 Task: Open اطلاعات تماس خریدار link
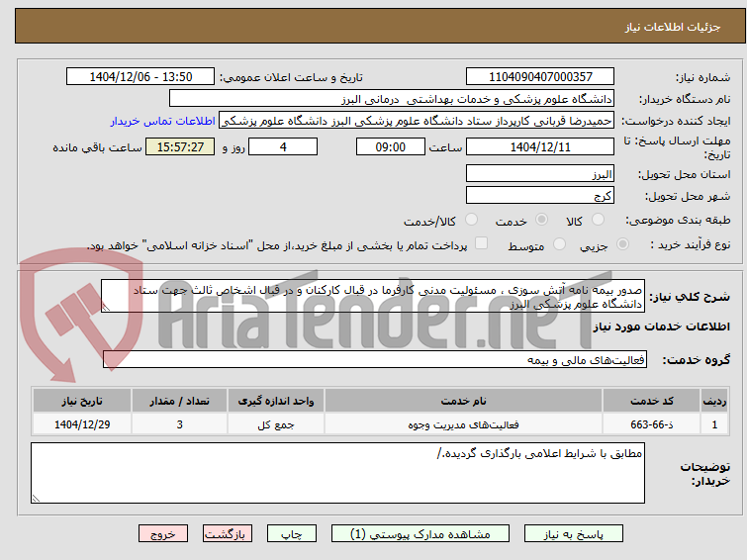163,121
